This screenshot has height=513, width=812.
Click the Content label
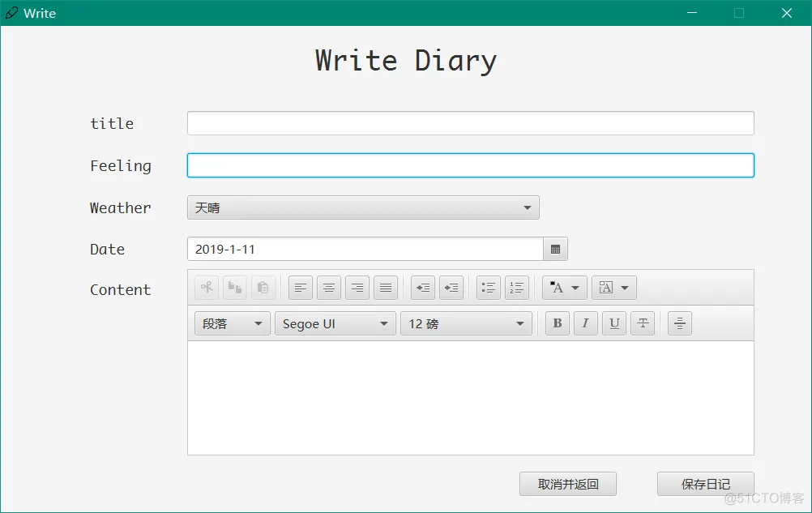tap(121, 289)
